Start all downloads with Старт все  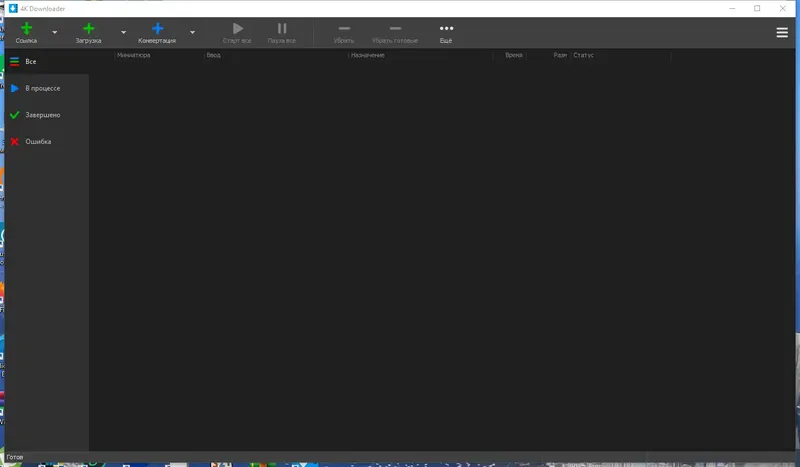pos(237,33)
